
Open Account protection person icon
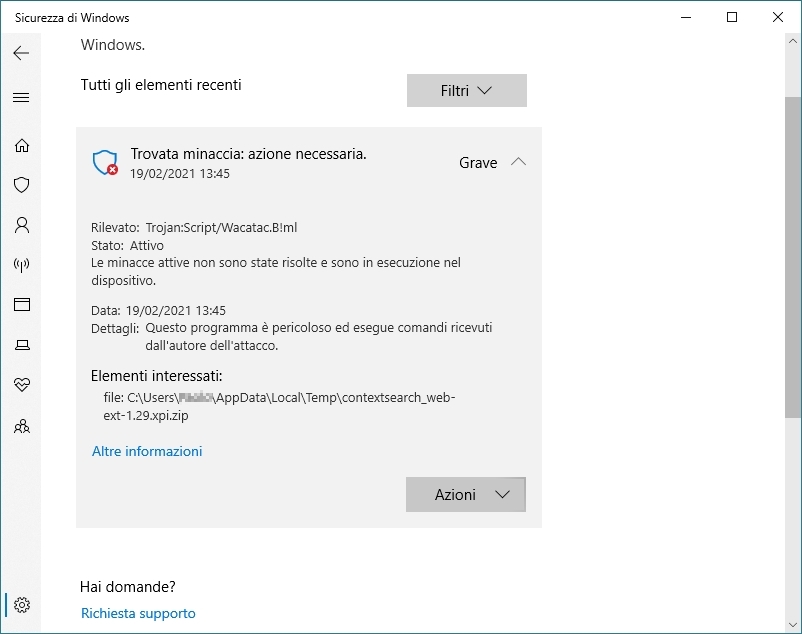[x=21, y=224]
